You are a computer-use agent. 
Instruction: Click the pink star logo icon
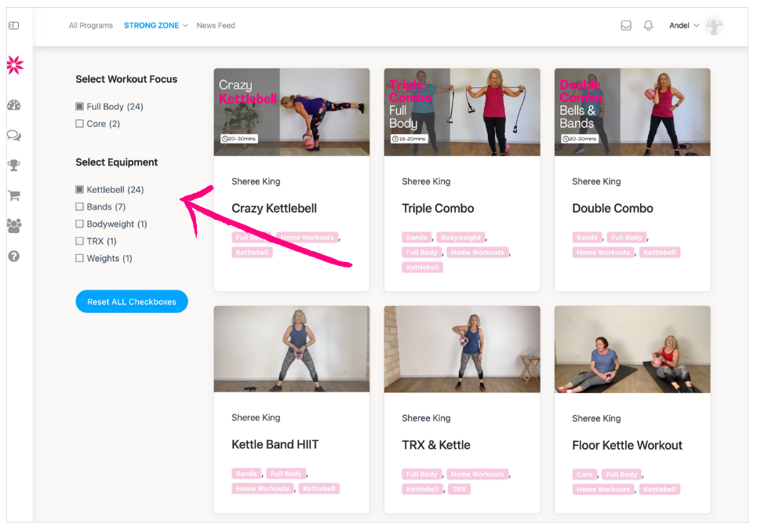pyautogui.click(x=14, y=65)
